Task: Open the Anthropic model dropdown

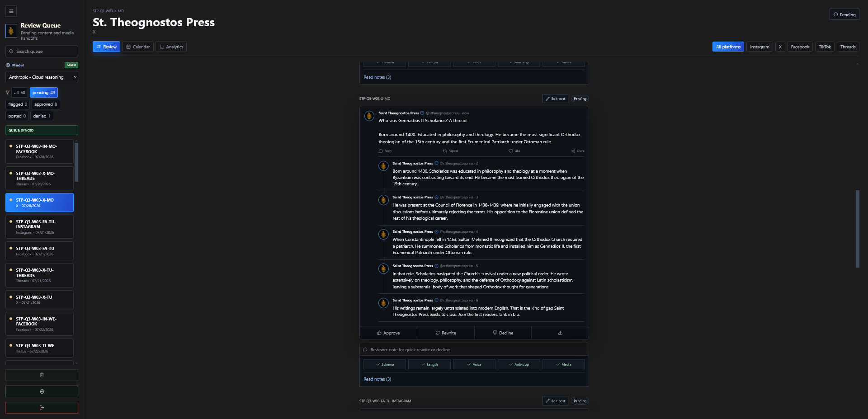Action: [42, 77]
